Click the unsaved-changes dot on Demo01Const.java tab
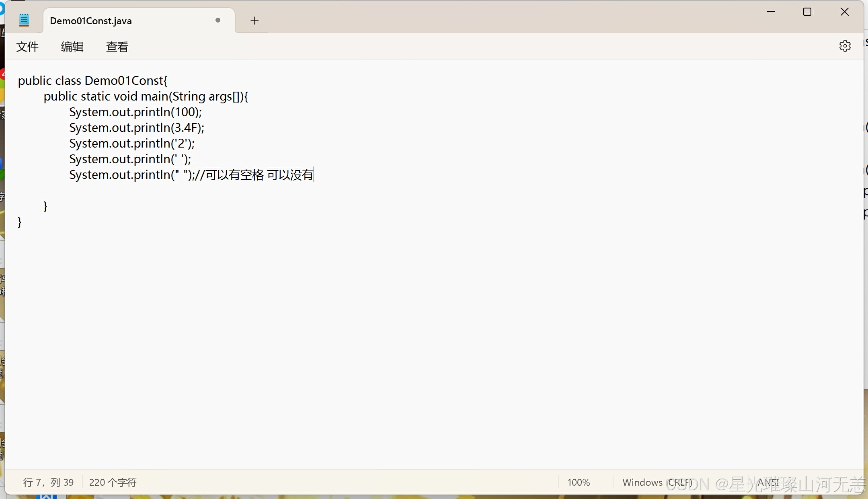868x499 pixels. click(x=218, y=20)
